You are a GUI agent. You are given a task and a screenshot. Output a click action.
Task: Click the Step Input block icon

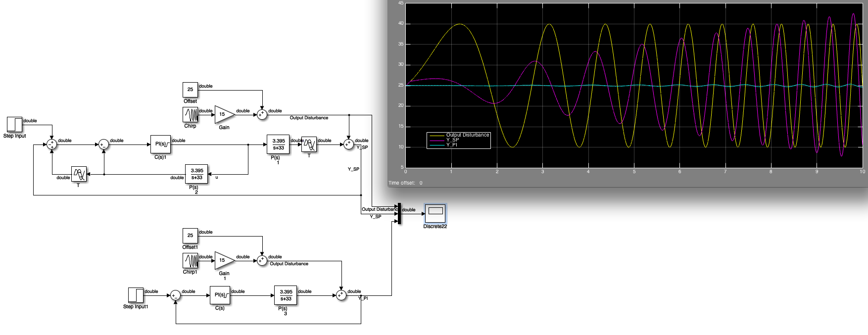pos(14,125)
